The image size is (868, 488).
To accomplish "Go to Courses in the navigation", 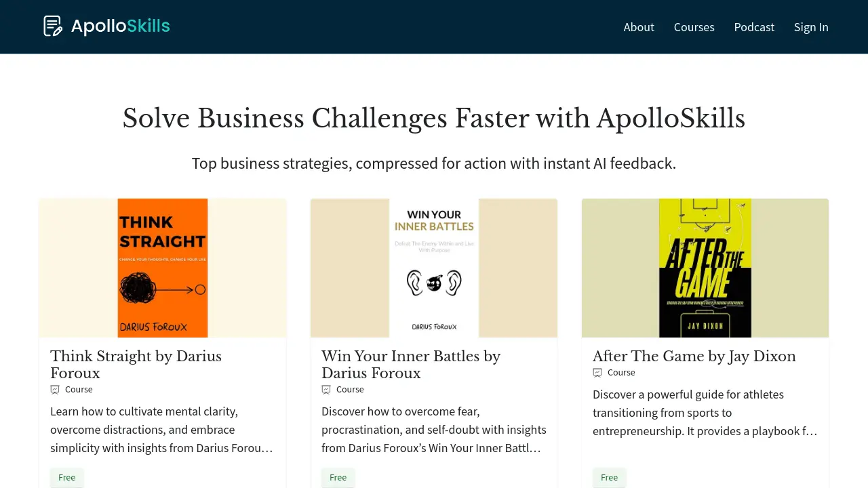I will tap(694, 27).
